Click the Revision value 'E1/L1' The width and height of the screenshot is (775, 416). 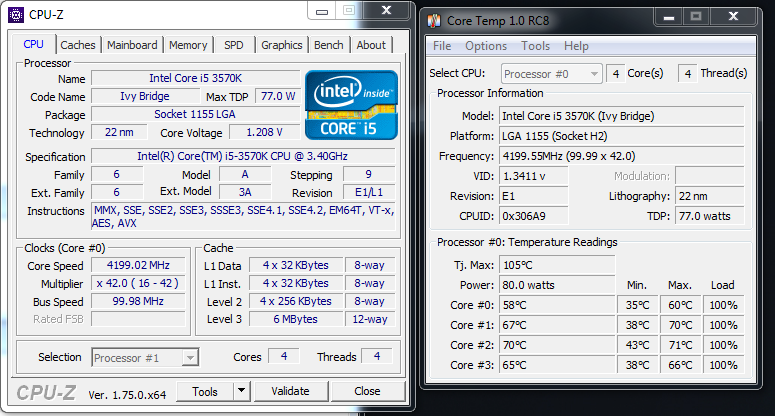[369, 192]
